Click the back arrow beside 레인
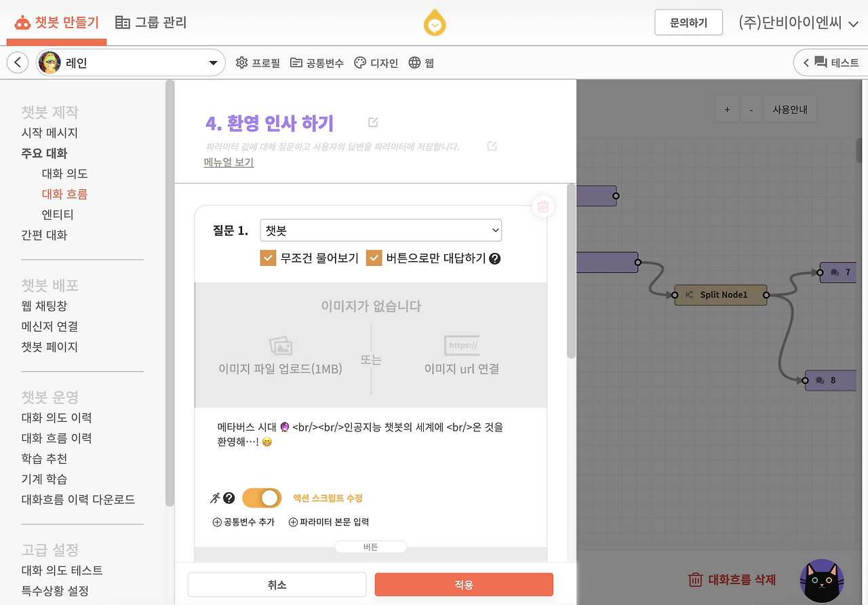 18,62
